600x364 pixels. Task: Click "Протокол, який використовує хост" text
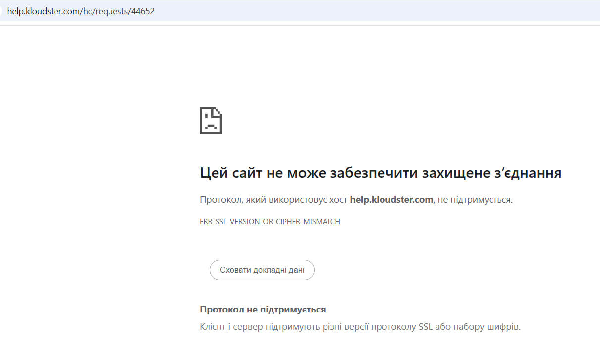point(273,200)
